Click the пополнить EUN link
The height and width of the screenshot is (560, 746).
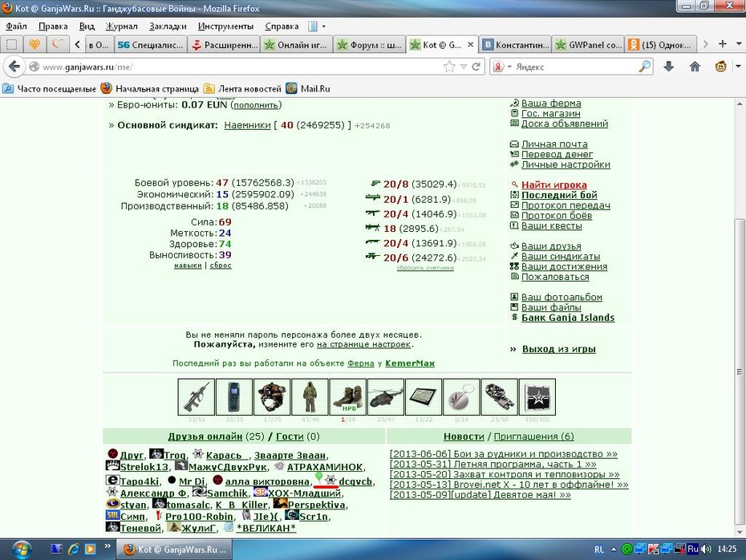pyautogui.click(x=256, y=104)
